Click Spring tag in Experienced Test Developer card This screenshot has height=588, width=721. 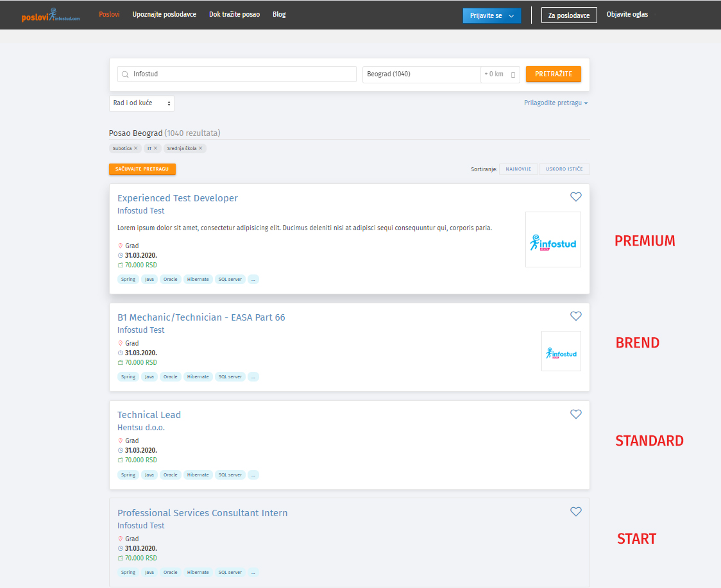pos(128,279)
